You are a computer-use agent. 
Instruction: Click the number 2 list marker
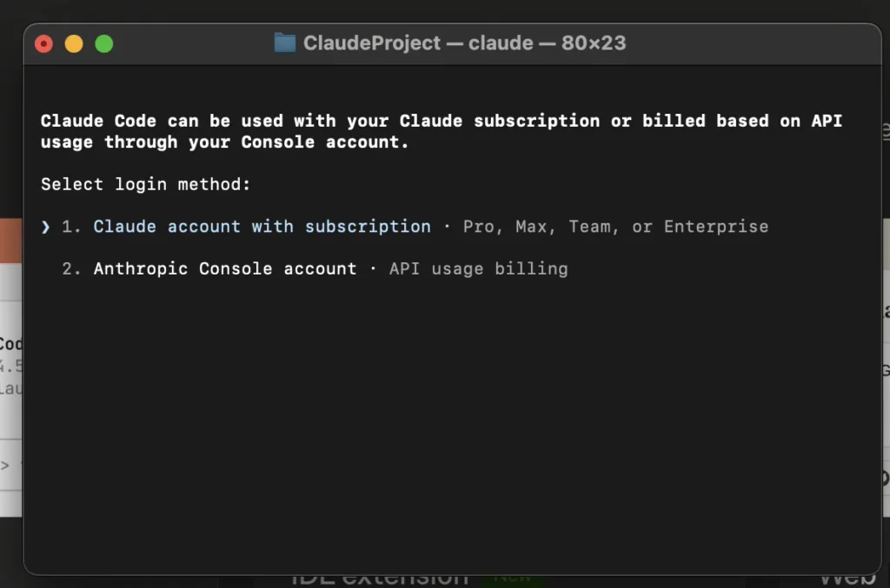(x=71, y=269)
